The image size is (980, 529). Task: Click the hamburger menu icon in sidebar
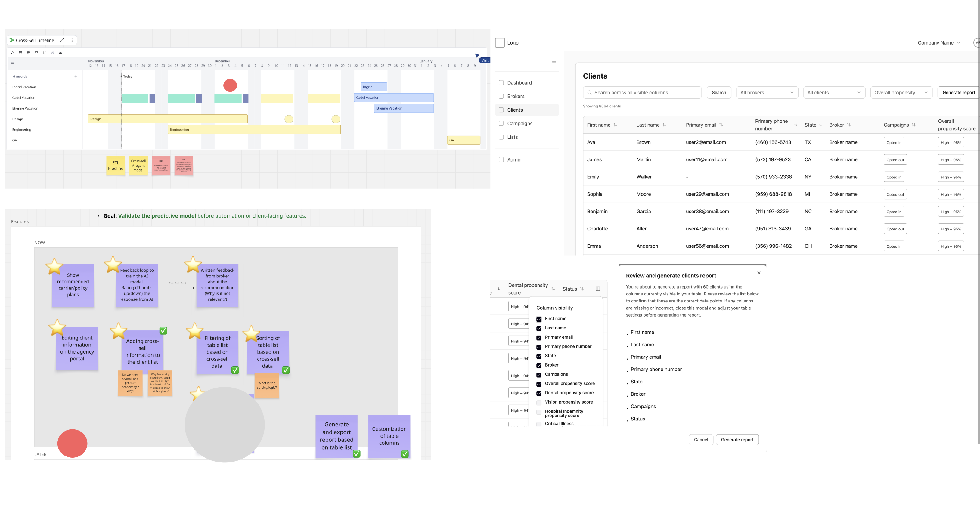pyautogui.click(x=554, y=61)
